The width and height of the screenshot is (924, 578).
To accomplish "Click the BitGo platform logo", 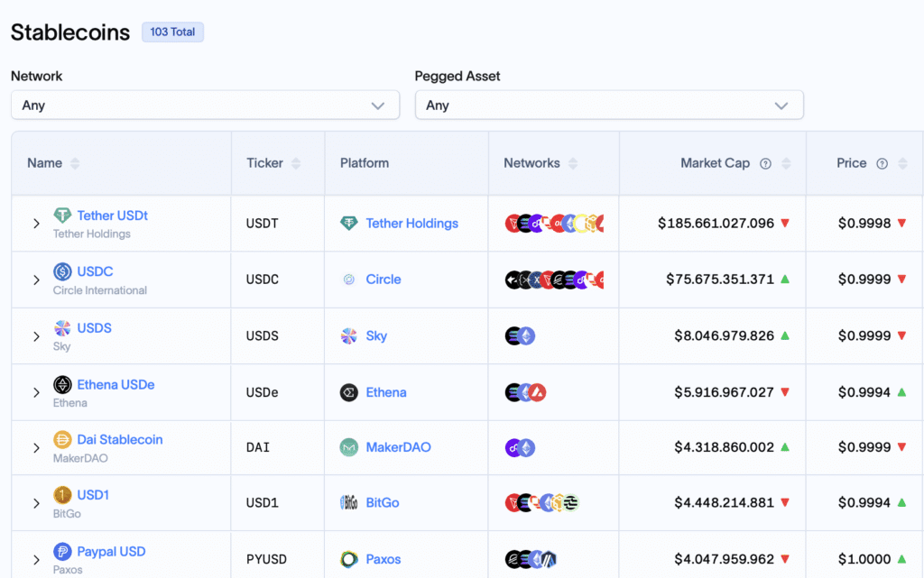I will click(x=349, y=502).
